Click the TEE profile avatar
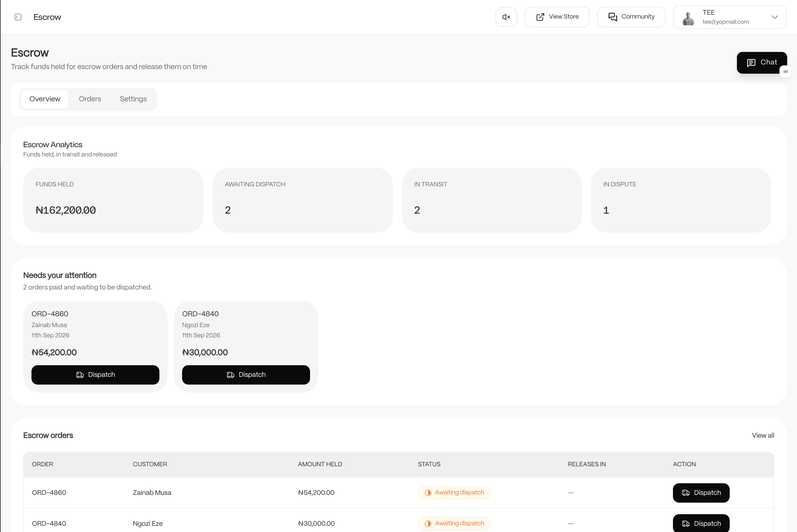The image size is (797, 532). click(x=688, y=18)
